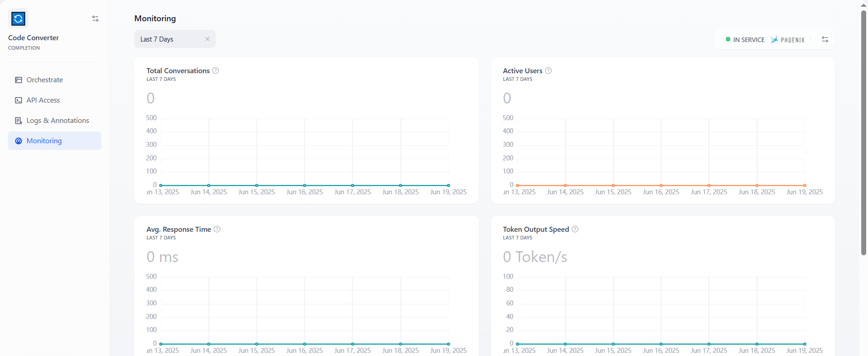The width and height of the screenshot is (868, 356).
Task: Click Avg. Response Time help icon
Action: pyautogui.click(x=217, y=229)
